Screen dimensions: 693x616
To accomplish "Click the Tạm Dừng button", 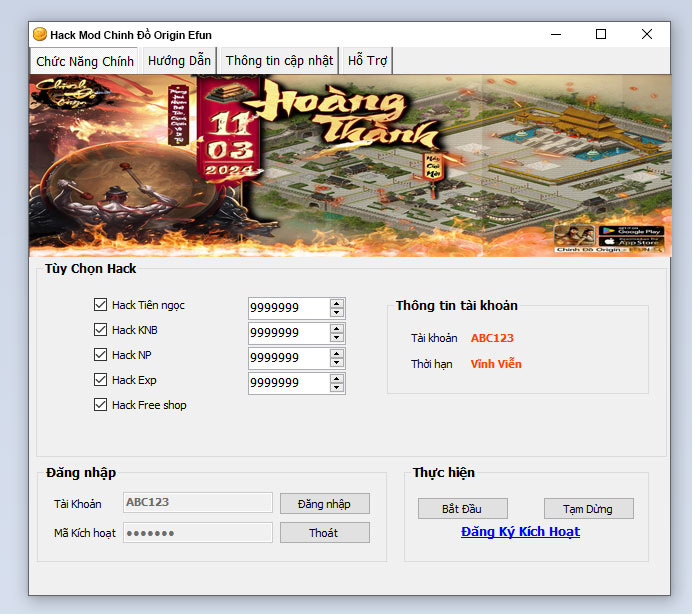I will coord(588,509).
